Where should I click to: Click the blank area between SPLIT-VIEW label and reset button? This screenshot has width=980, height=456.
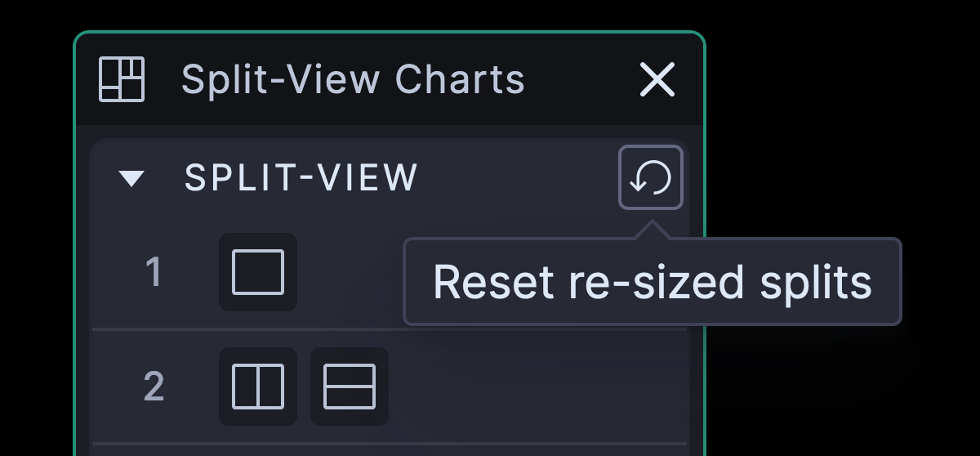[x=519, y=177]
